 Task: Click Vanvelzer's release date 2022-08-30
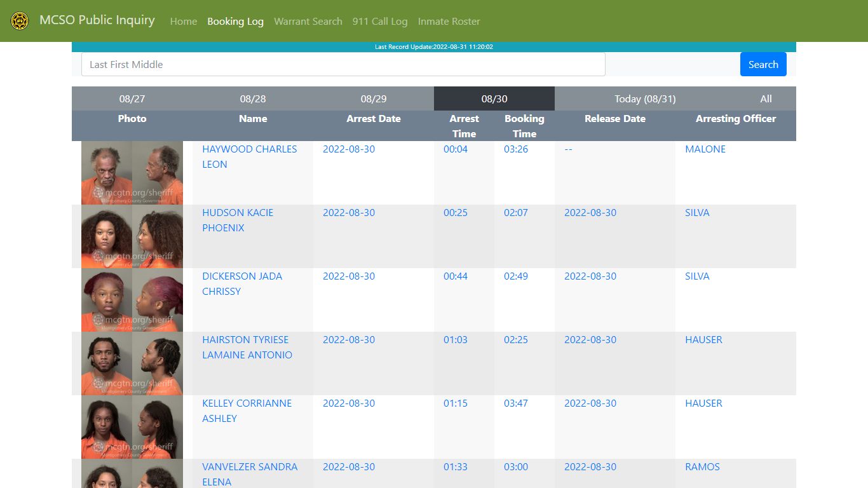pos(590,466)
